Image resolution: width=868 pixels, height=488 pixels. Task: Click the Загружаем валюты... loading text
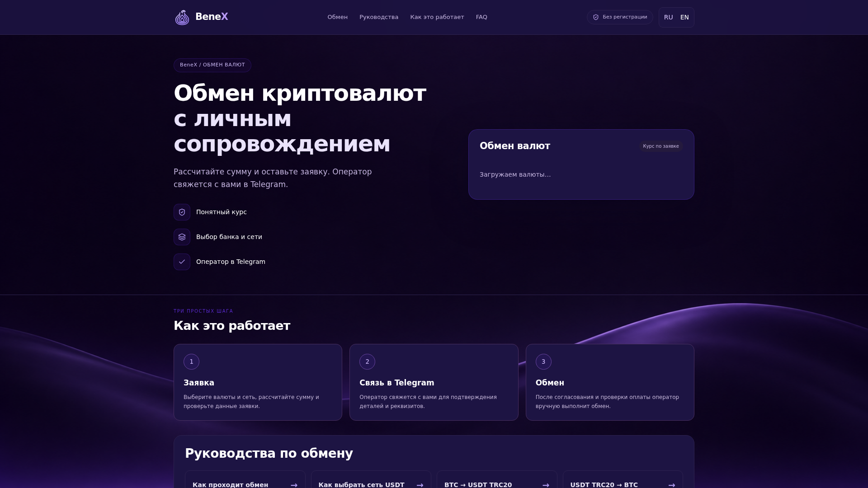pos(515,174)
